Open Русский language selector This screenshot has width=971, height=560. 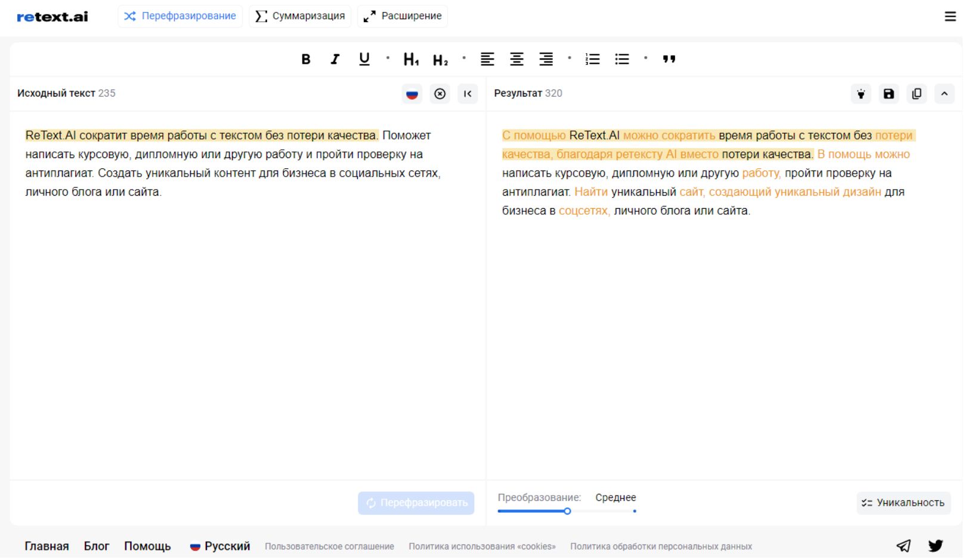(x=220, y=546)
